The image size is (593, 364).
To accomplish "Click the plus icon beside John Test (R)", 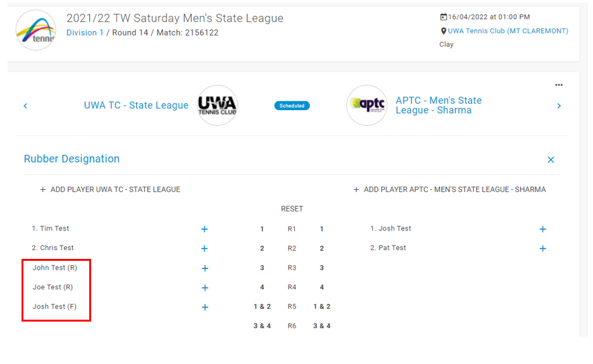I will click(204, 268).
